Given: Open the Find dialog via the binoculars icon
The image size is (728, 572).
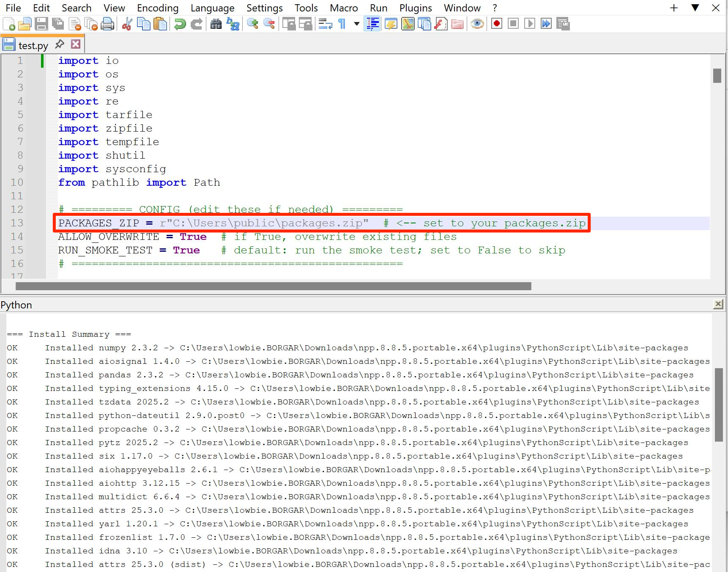Looking at the screenshot, I should (x=216, y=24).
